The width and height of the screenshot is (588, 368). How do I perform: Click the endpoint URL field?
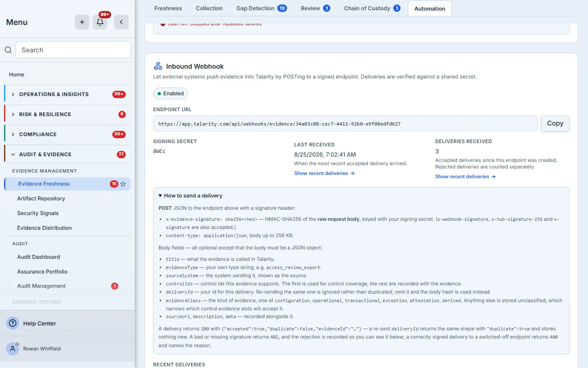tap(345, 123)
